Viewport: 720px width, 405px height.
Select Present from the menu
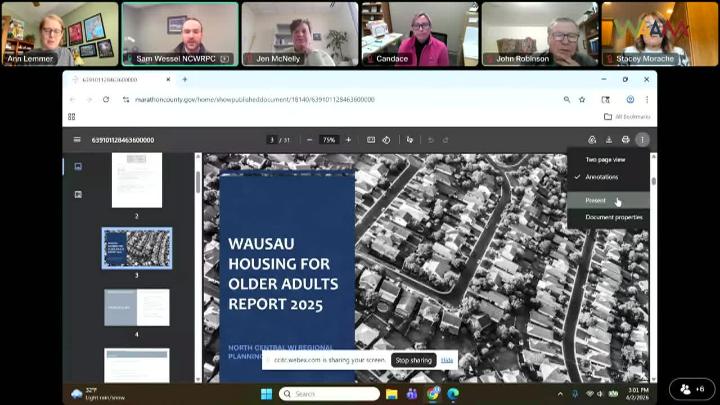pos(608,200)
